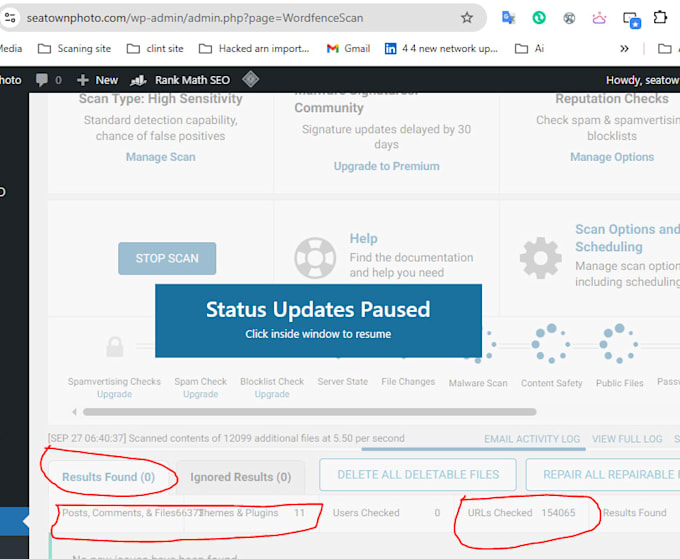This screenshot has width=680, height=559.
Task: Click the Server State stage label
Action: coord(343,382)
